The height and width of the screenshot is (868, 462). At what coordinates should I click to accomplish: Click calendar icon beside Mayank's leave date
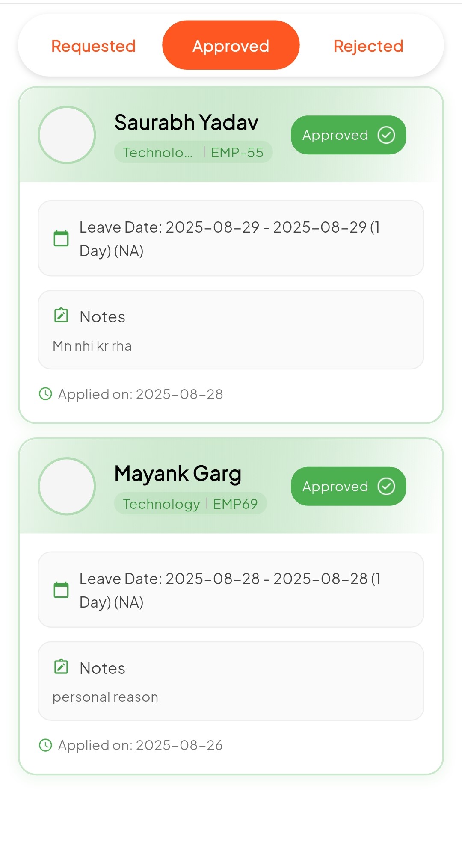tap(61, 590)
